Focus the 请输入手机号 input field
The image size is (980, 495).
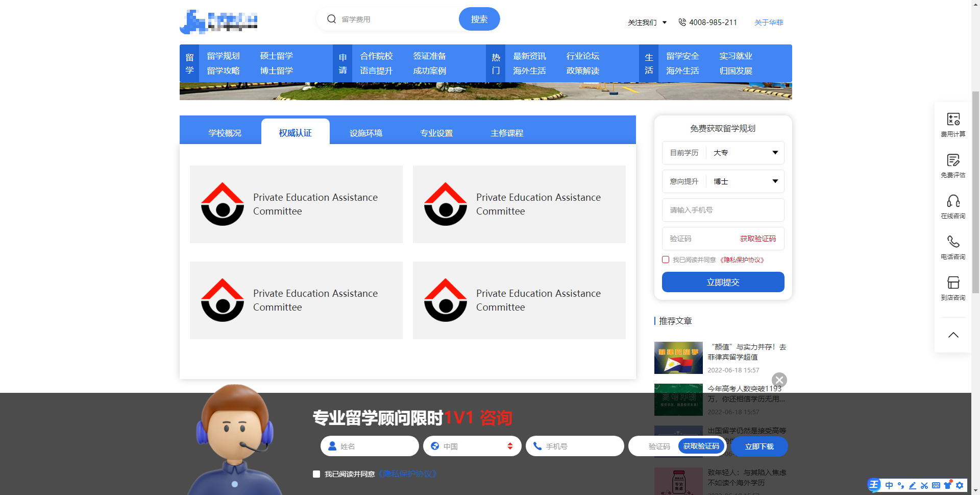pos(723,210)
